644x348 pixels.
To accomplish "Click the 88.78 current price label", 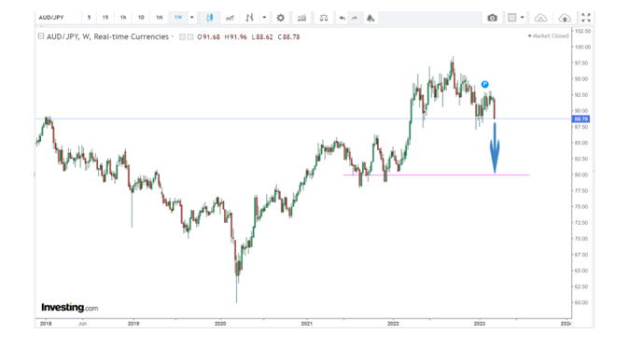I will (581, 119).
